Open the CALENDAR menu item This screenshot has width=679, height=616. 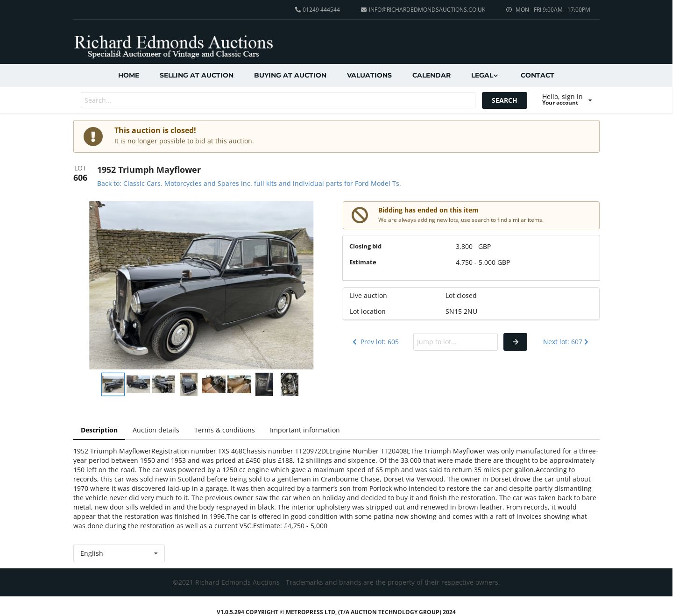pyautogui.click(x=431, y=75)
